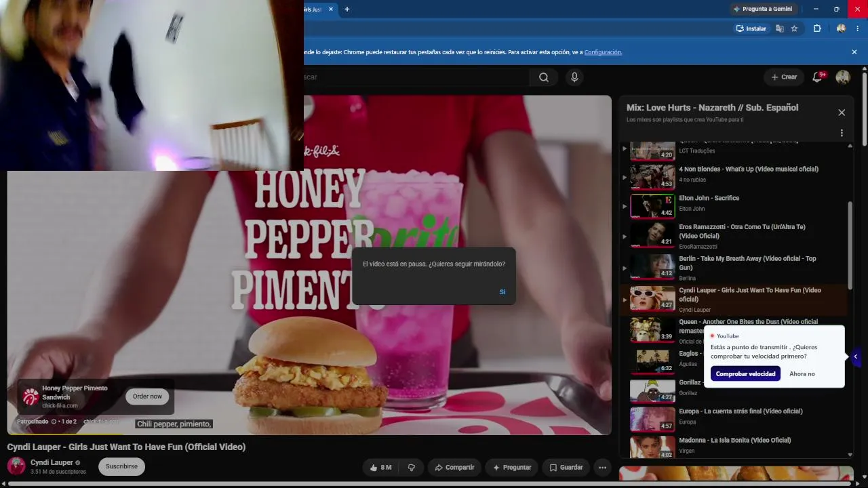Click the Berlin 4:12 video thumbnail
Viewport: 868px width, 488px height.
pyautogui.click(x=652, y=266)
